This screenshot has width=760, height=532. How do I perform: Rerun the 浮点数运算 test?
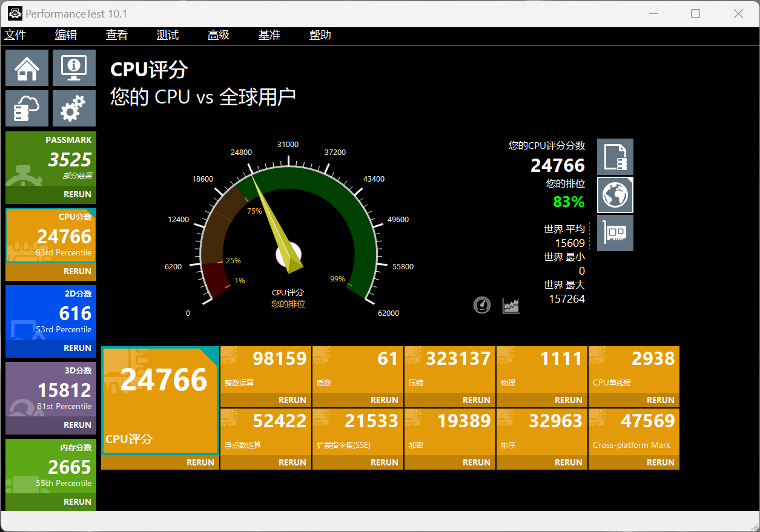click(x=292, y=463)
